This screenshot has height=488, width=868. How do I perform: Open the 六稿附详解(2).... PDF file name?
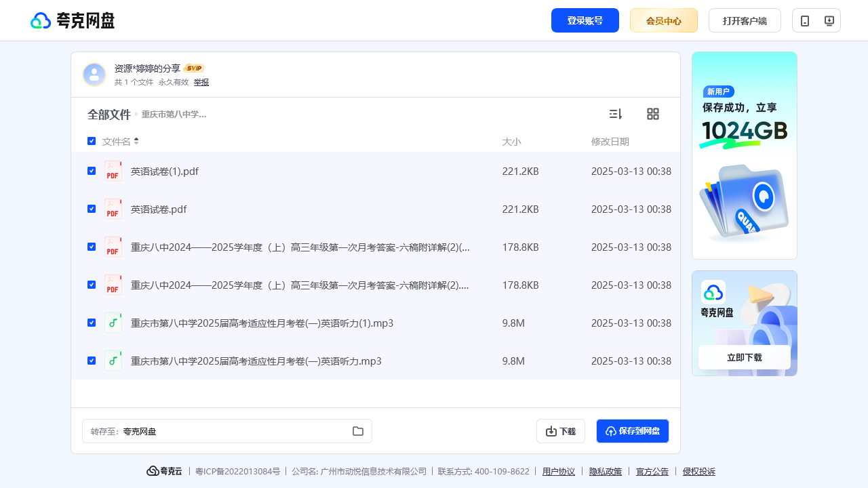tap(300, 285)
